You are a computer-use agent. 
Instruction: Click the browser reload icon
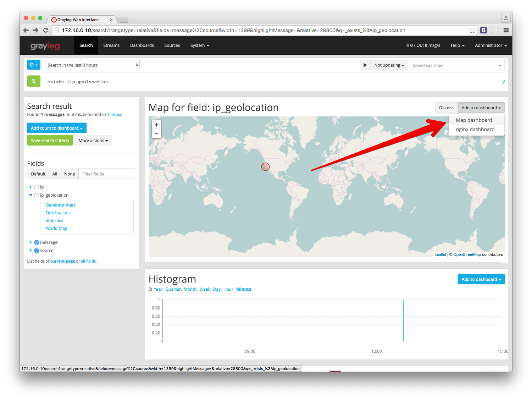pyautogui.click(x=45, y=30)
